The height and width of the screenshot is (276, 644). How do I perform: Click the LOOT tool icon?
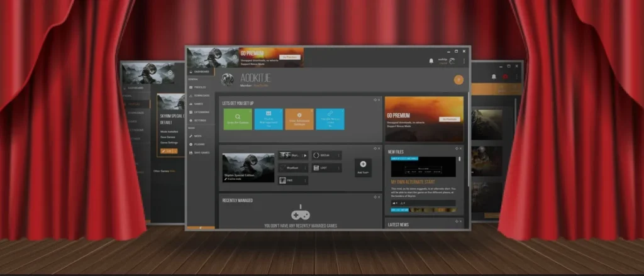(316, 168)
